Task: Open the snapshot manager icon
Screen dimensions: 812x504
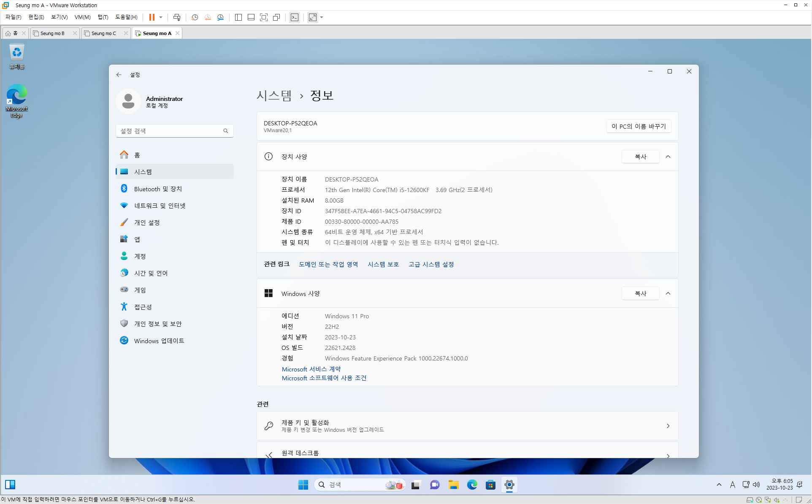Action: 220,17
